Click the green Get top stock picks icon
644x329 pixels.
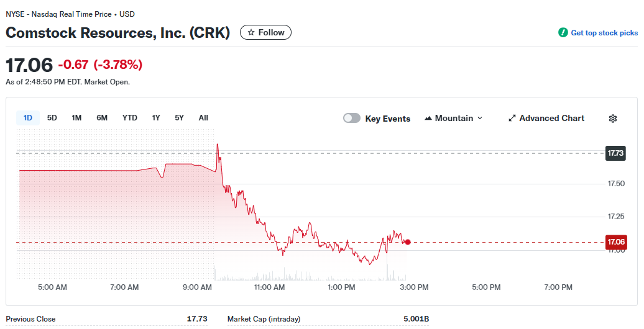[x=563, y=32]
